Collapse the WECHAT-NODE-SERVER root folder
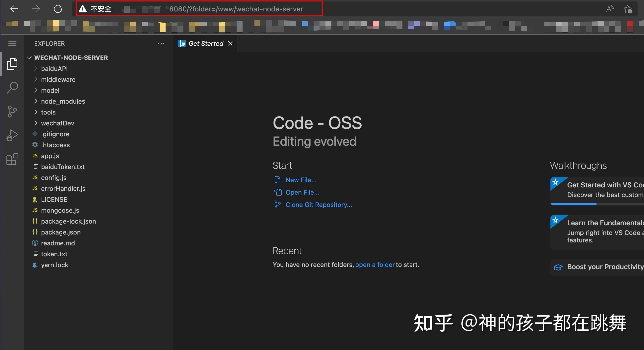 [x=29, y=58]
